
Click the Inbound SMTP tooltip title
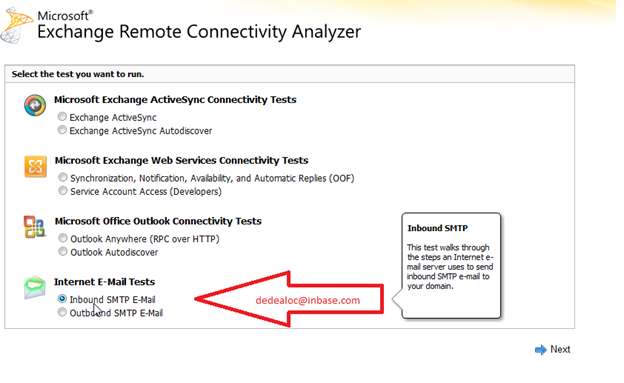point(437,228)
